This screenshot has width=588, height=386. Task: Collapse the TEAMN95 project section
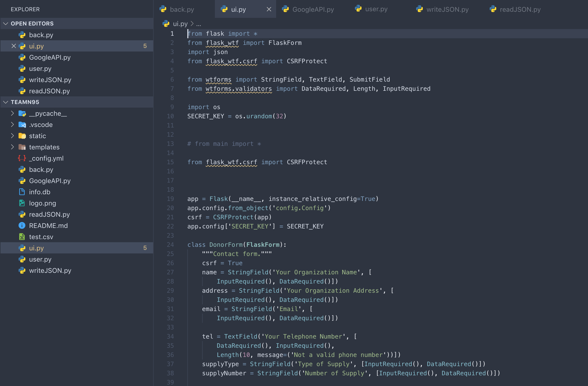point(6,102)
